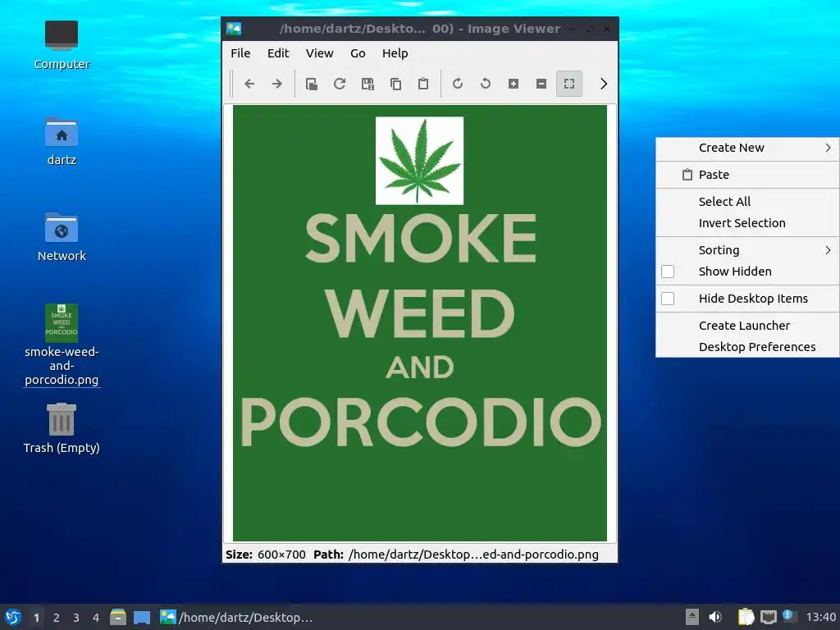
Task: Enable the Hide Desktop Items checkbox
Action: click(x=668, y=299)
